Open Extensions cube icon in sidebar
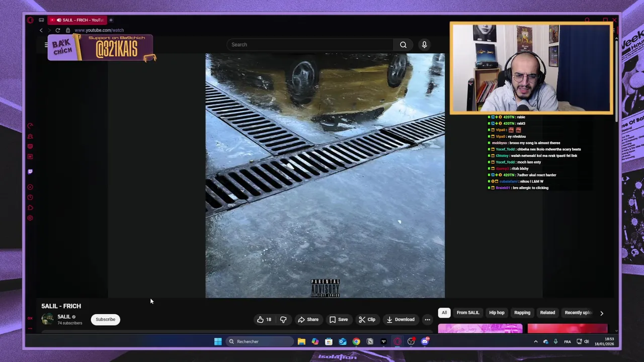Screen dimensions: 644x362 (x=30, y=208)
